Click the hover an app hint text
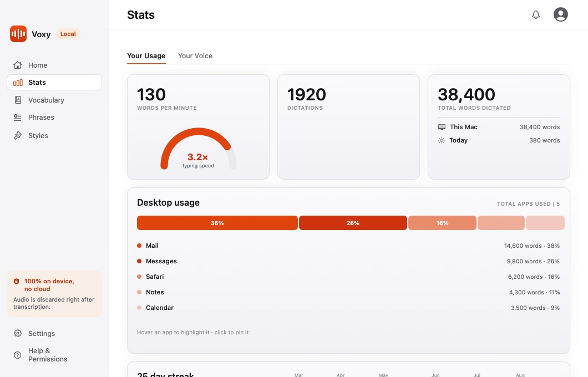The width and height of the screenshot is (588, 377). (192, 333)
